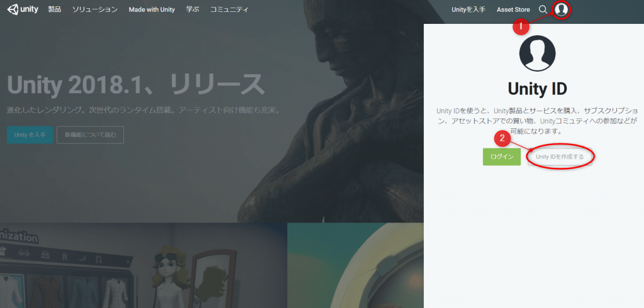This screenshot has height=308, width=644.
Task: Click the 新機能について読む button
Action: 90,135
